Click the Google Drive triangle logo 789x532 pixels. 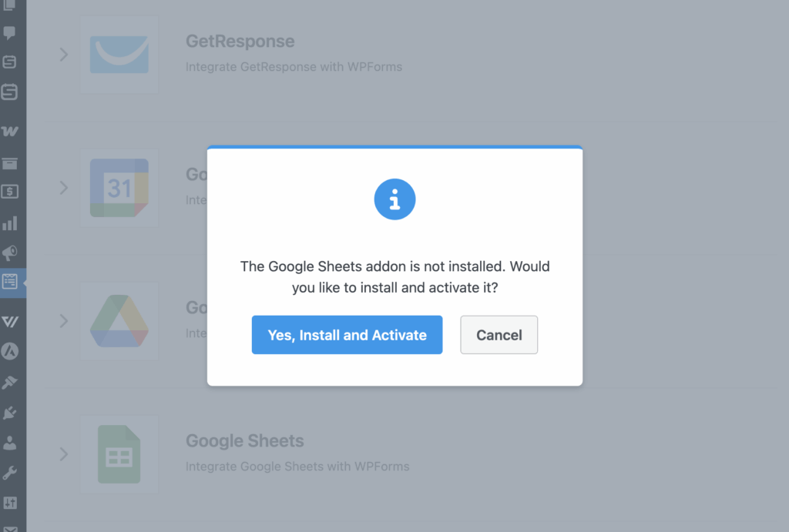119,321
